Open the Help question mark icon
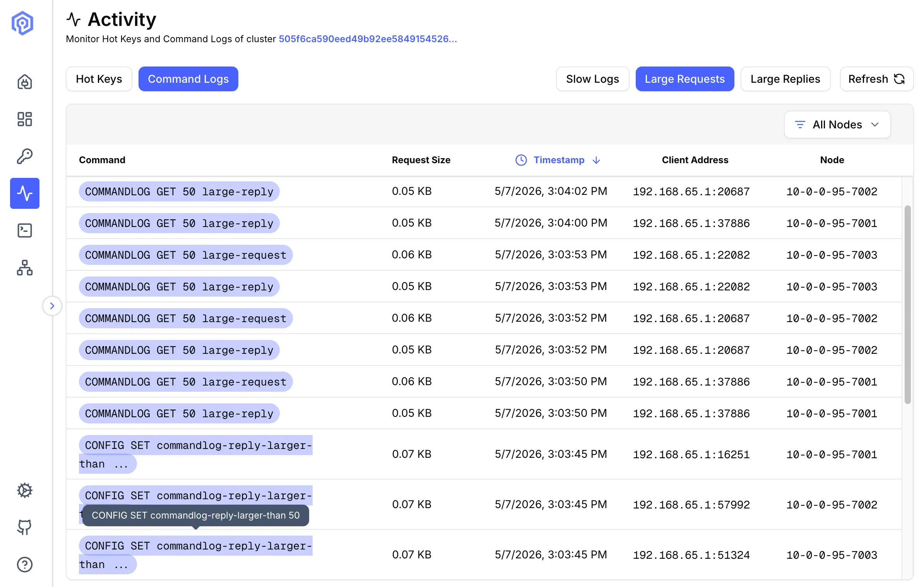This screenshot has height=587, width=924. [x=25, y=565]
